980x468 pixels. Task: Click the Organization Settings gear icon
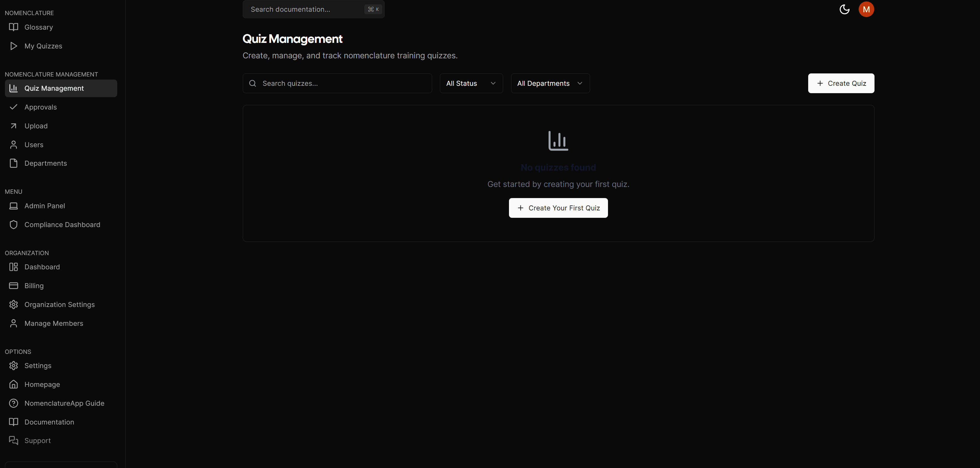click(x=14, y=304)
